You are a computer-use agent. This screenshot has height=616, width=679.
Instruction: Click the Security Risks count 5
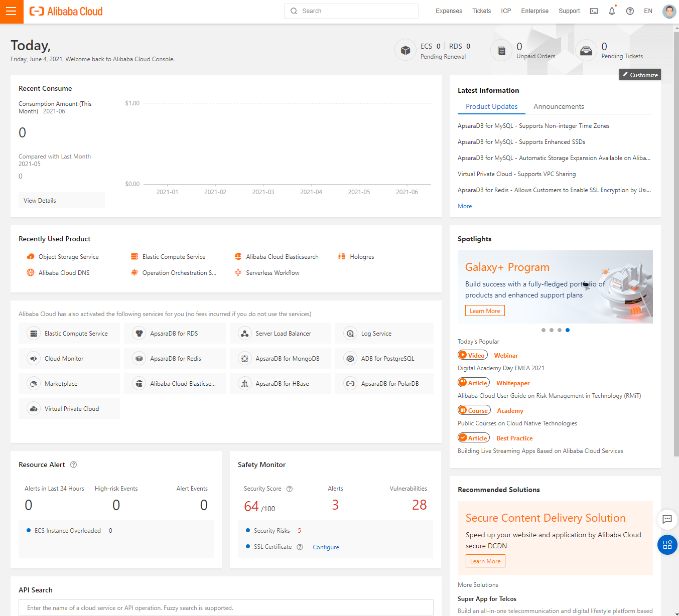point(300,531)
